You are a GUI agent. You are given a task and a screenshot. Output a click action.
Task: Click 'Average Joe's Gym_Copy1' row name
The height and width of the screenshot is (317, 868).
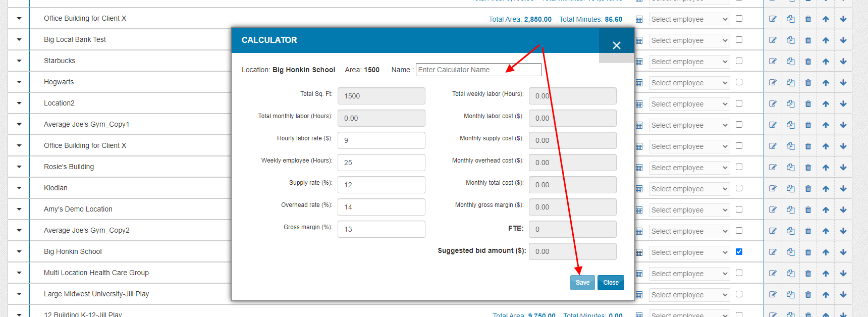click(x=86, y=124)
